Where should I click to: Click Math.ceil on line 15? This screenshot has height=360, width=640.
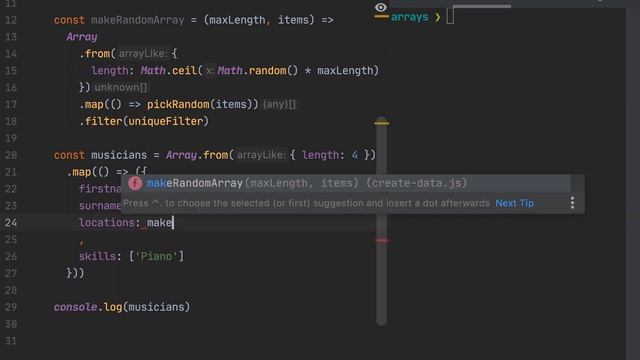point(169,71)
